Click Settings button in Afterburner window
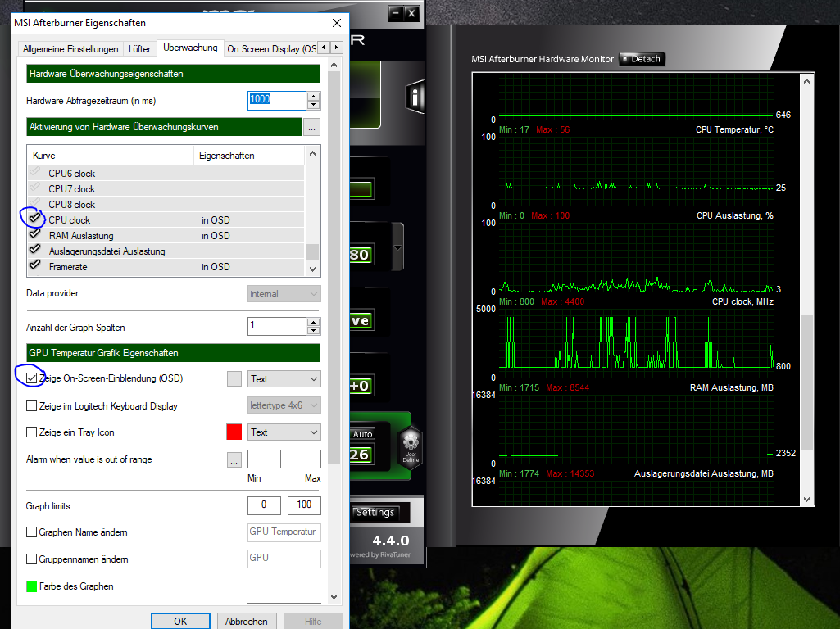This screenshot has height=629, width=840. (375, 513)
